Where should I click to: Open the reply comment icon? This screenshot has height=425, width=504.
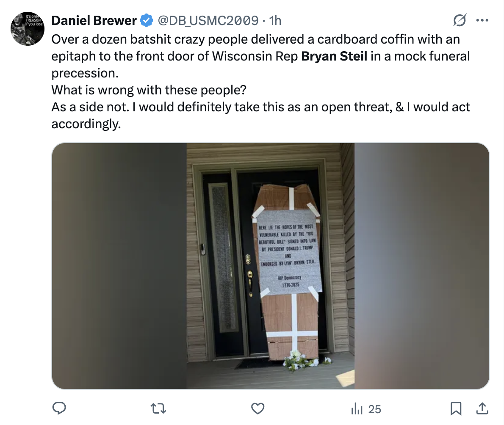(x=59, y=408)
